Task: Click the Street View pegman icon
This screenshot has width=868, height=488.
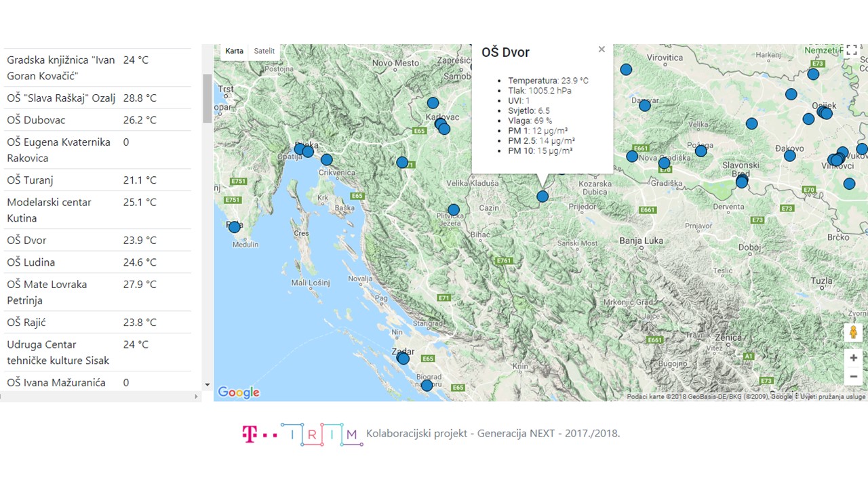Action: (x=853, y=333)
